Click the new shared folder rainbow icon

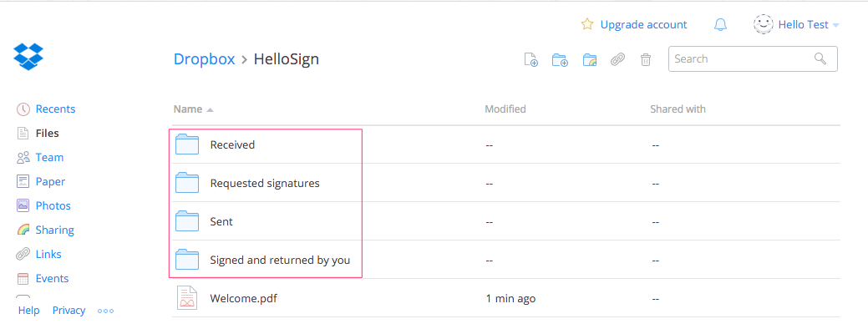point(590,60)
